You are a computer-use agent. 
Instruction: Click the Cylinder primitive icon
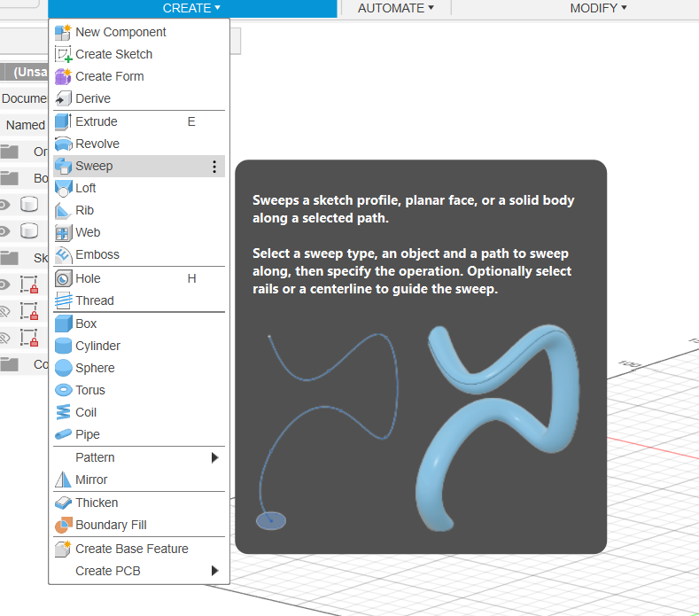coord(63,346)
